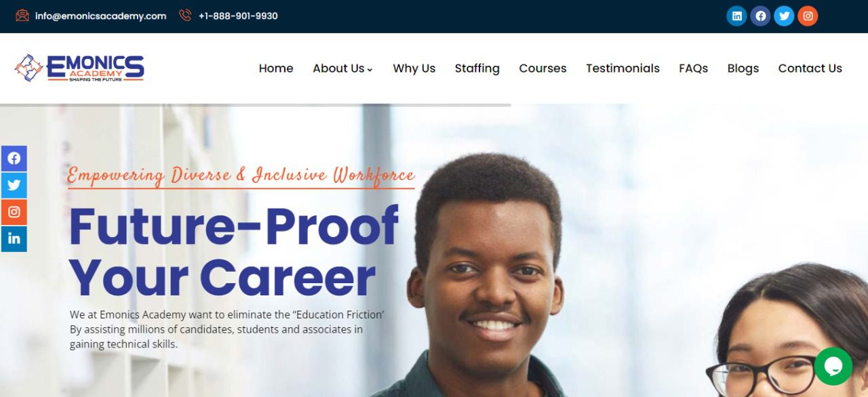Select Staffing in the navigation bar

point(477,68)
